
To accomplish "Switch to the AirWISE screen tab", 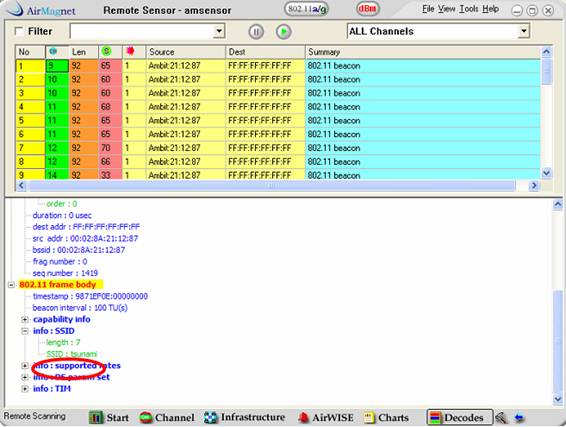I will 326,418.
